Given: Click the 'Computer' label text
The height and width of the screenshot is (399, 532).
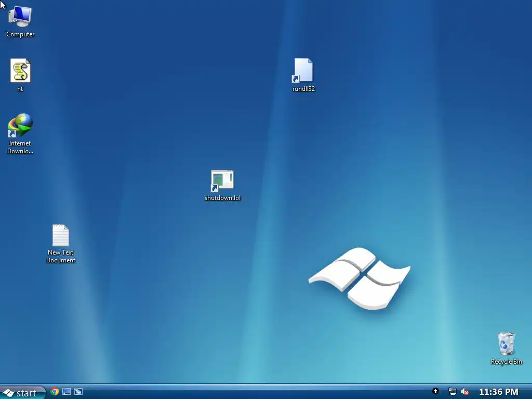Looking at the screenshot, I should tap(20, 34).
